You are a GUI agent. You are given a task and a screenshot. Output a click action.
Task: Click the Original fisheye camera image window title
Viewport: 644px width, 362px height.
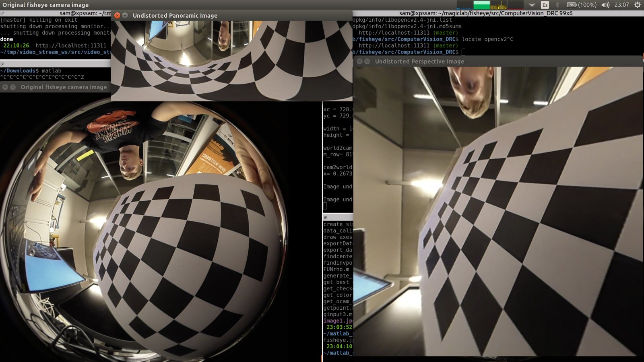64,87
